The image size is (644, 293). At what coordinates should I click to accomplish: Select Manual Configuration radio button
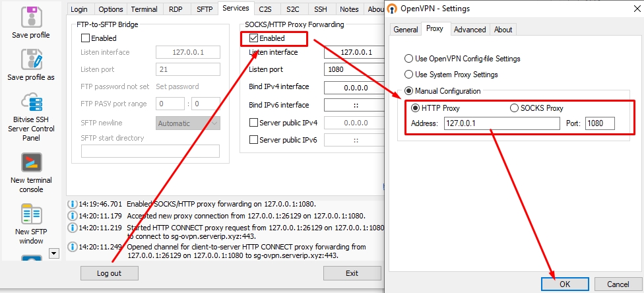click(408, 91)
